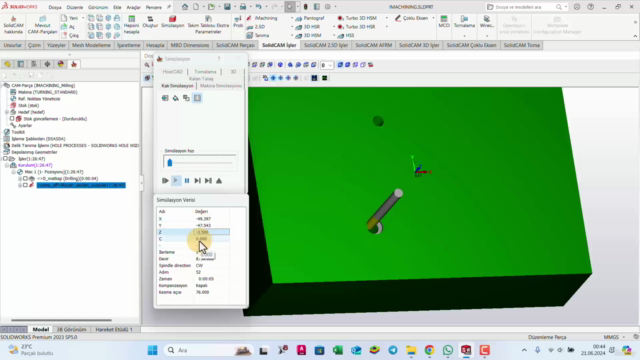Pause the simulation
The image size is (640, 360).
click(x=187, y=180)
